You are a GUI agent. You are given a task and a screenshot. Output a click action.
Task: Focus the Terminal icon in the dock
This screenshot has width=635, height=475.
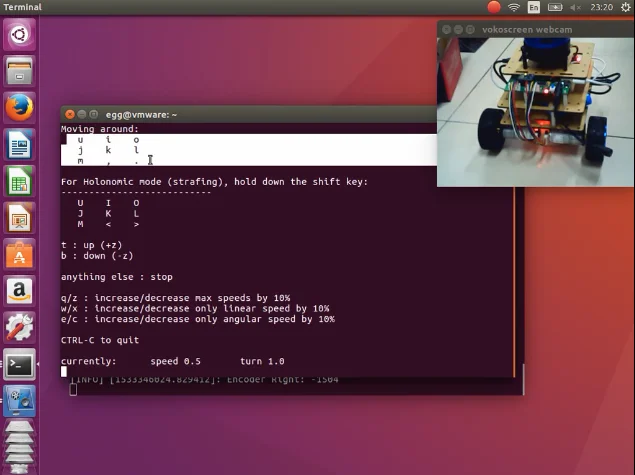coord(19,364)
